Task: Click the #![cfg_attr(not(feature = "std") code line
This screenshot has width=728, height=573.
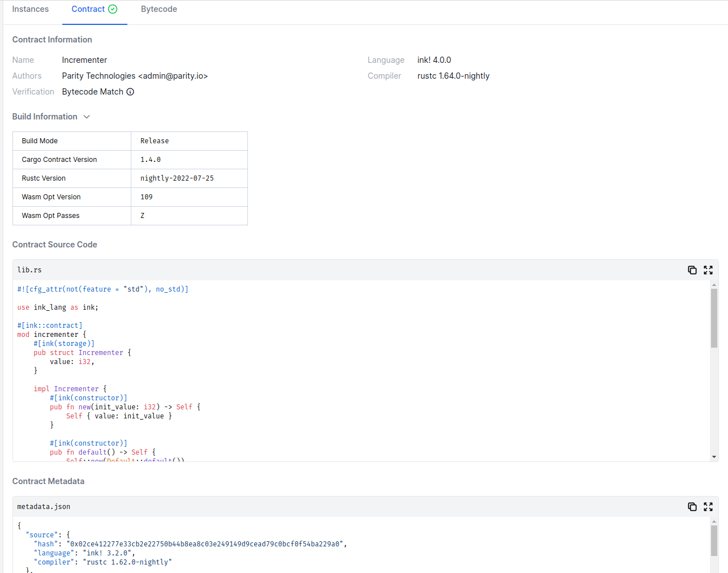Action: (x=102, y=289)
